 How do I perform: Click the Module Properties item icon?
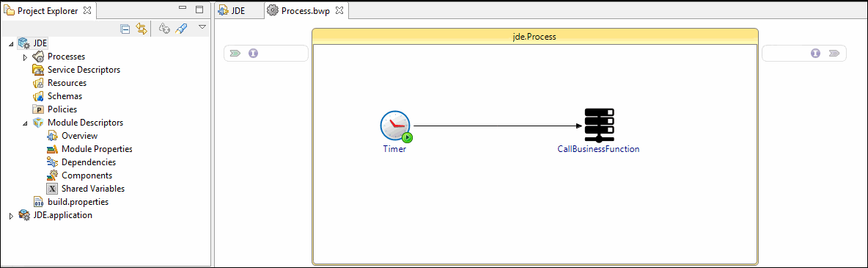[52, 149]
